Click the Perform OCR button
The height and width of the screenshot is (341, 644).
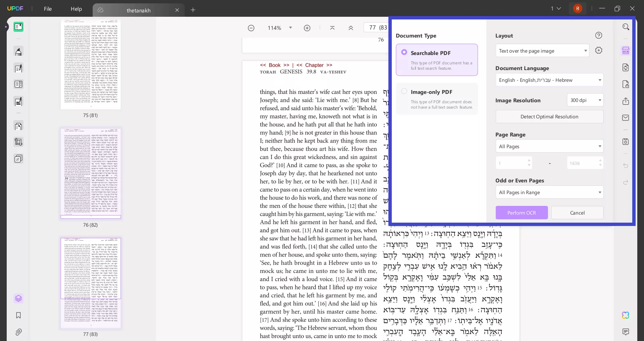click(x=522, y=213)
